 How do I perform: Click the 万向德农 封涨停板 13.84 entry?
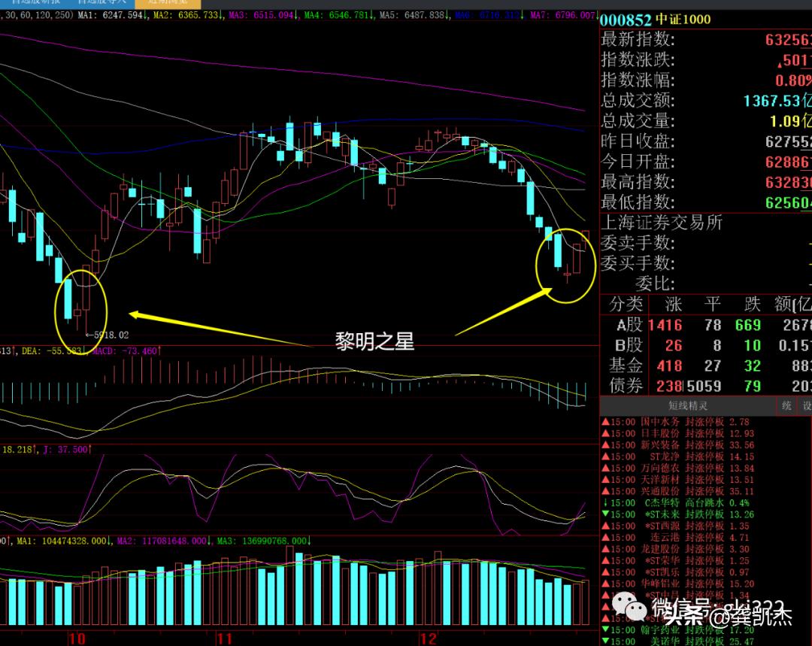[678, 469]
